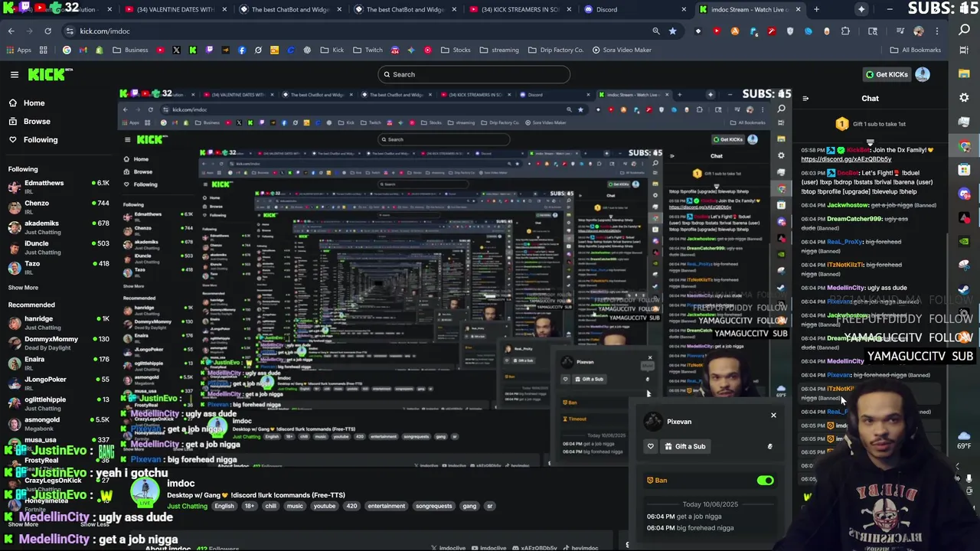The image size is (980, 551).
Task: Open asmongold channel in sidebar
Action: (x=58, y=424)
